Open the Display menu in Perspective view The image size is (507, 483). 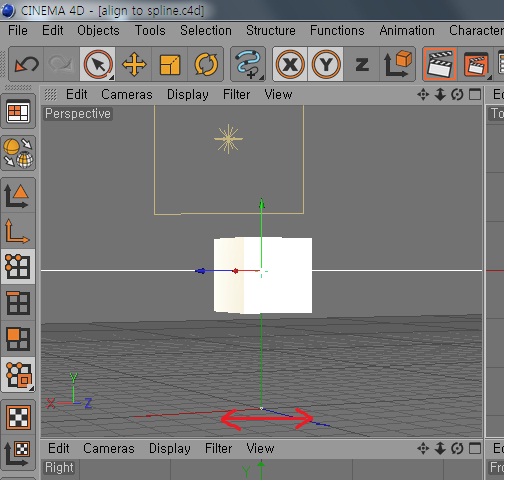[188, 95]
